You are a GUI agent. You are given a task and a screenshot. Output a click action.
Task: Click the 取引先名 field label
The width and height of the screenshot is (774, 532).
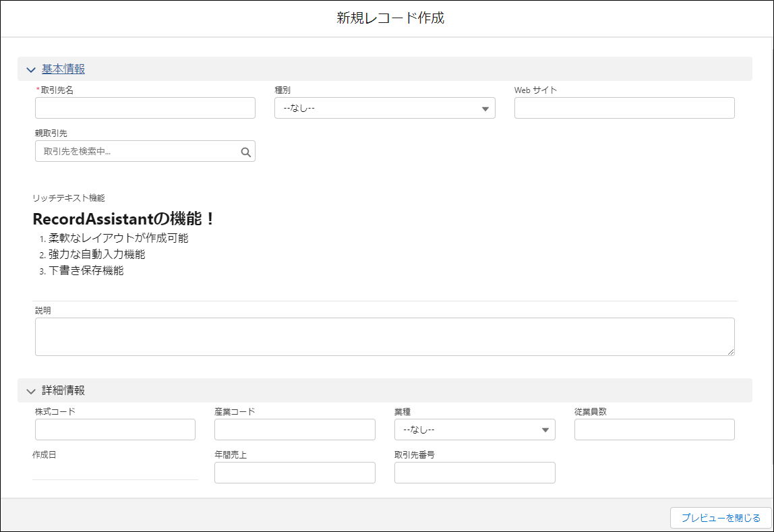[x=57, y=90]
